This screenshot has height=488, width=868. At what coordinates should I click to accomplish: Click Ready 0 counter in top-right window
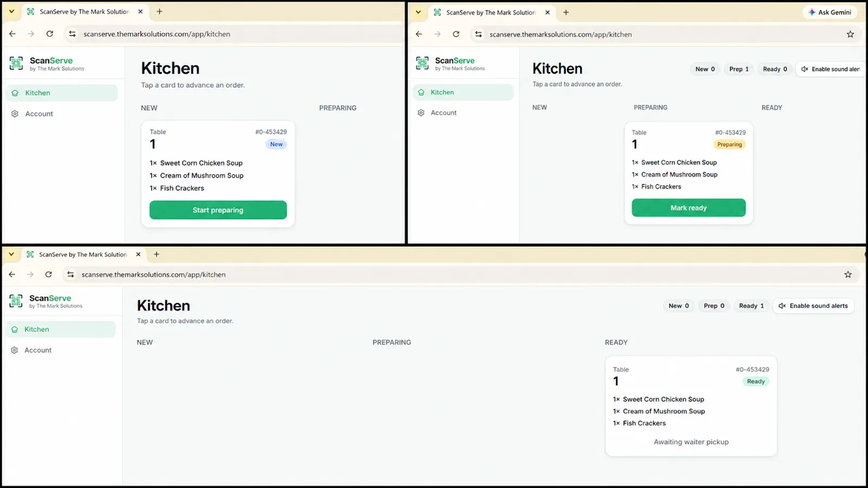pyautogui.click(x=775, y=69)
